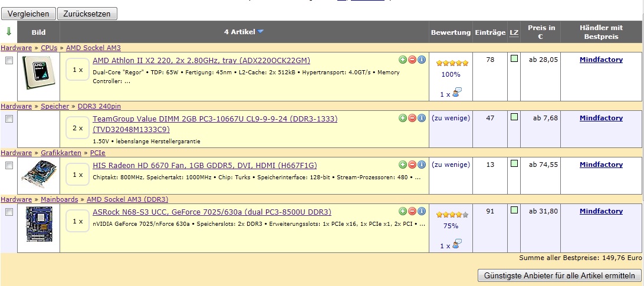Screen dimensions: 644x286
Task: Open the sort dropdown arrow next to 4 Artikel
Action: tap(261, 32)
